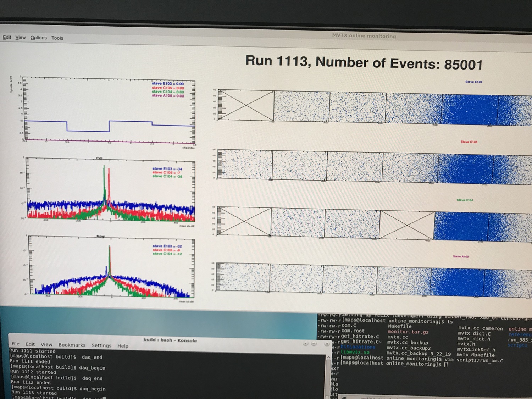
Task: Click 'Run 1112 ended' line in Konsole
Action: (31, 382)
